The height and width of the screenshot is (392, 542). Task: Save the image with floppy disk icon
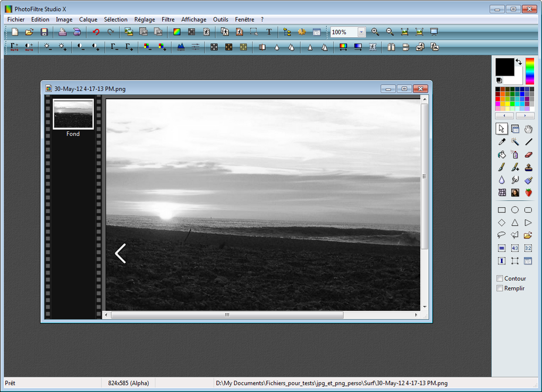click(x=44, y=32)
